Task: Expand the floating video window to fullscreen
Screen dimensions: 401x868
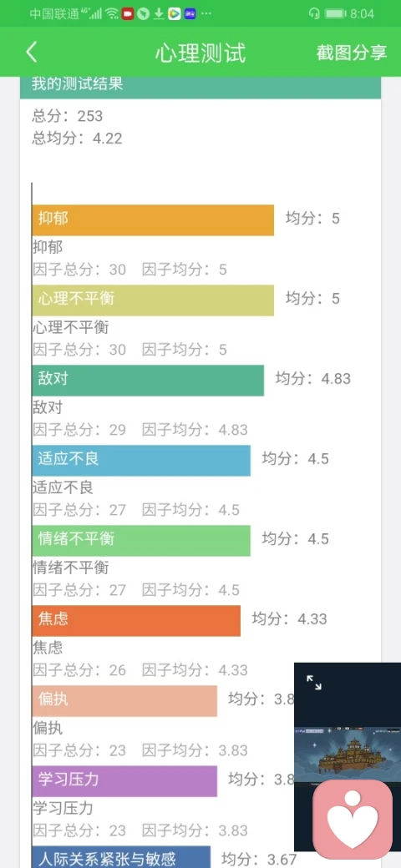Action: click(x=314, y=683)
